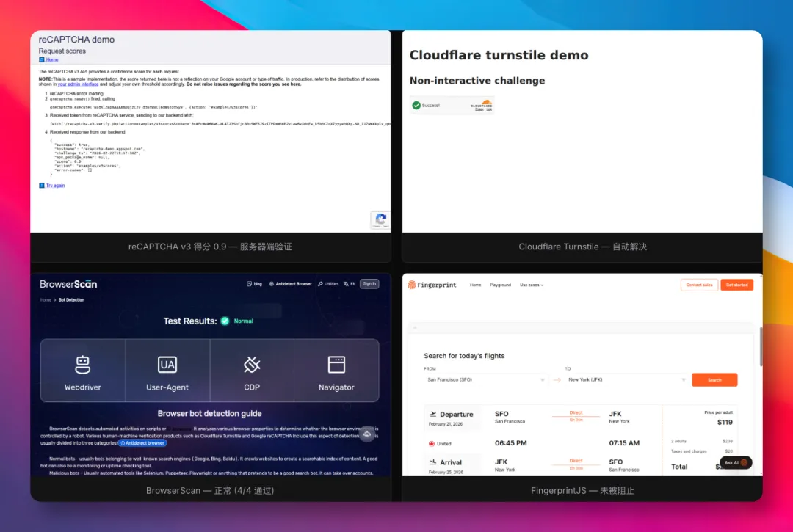Click the reCAPTCHA badge icon
The width and height of the screenshot is (793, 532).
(381, 220)
